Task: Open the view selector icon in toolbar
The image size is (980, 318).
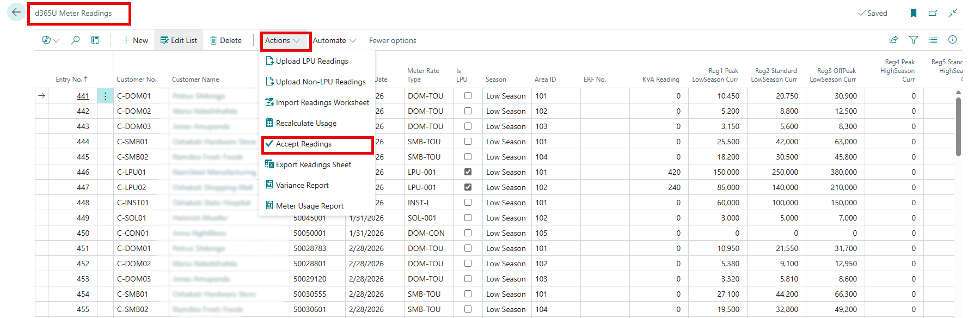Action: click(50, 40)
